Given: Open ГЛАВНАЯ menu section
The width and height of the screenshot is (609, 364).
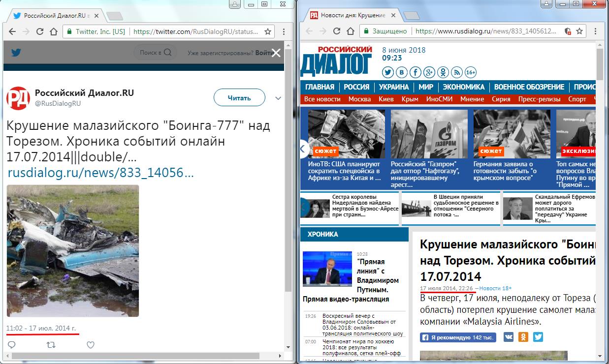Looking at the screenshot, I should [x=320, y=87].
